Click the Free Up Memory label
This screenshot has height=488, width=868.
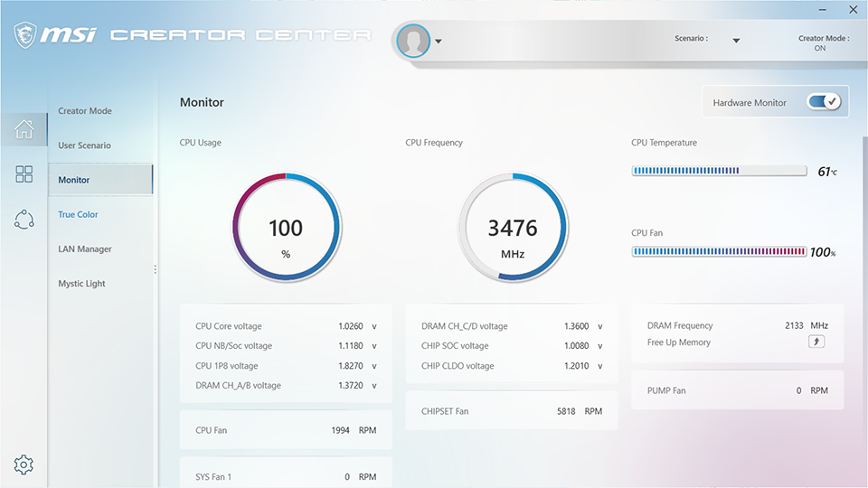click(679, 342)
